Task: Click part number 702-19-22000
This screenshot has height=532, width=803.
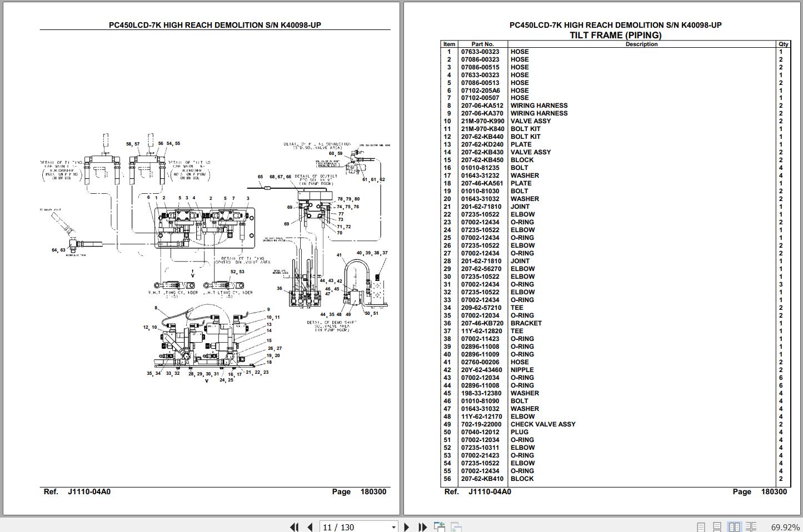Action: 481,424
